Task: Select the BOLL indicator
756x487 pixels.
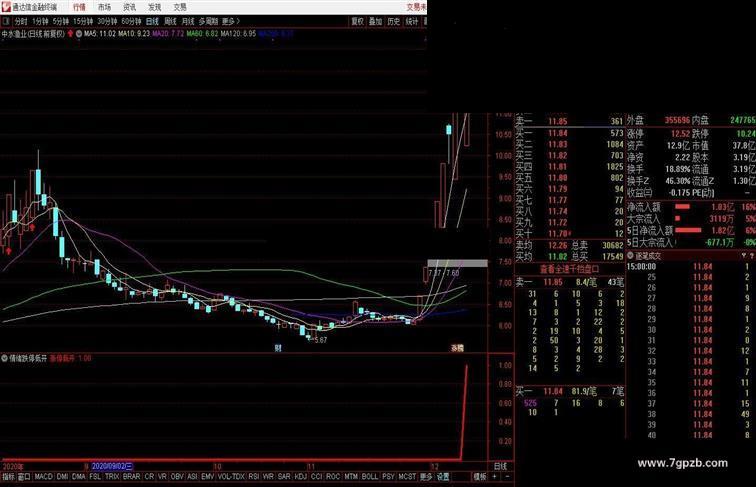Action: [370, 477]
